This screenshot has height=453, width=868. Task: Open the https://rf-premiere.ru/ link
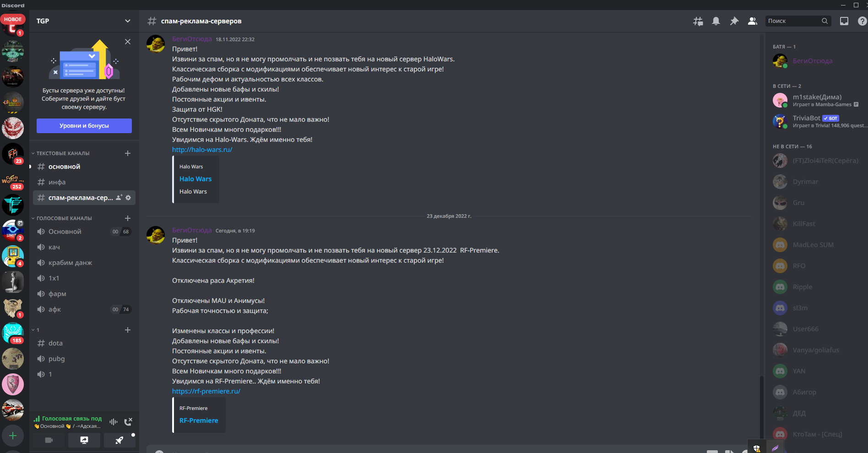206,391
